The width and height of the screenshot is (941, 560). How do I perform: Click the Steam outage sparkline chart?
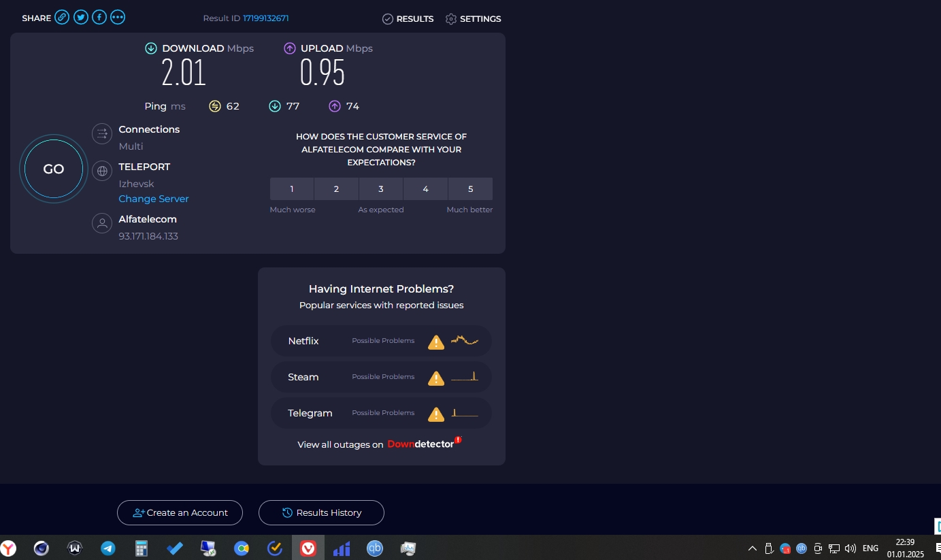pos(465,376)
